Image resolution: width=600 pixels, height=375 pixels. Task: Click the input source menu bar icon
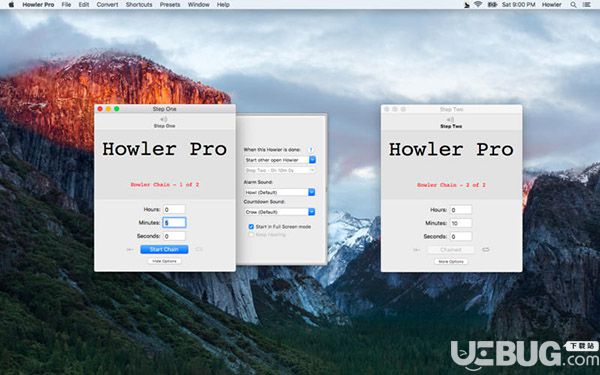[492, 5]
